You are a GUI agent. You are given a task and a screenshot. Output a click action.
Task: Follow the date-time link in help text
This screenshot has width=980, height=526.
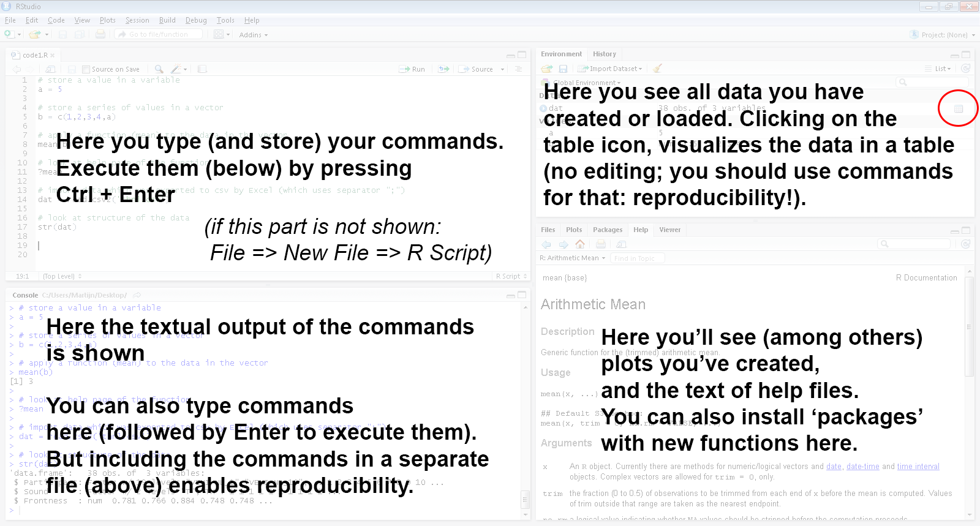[x=862, y=467]
